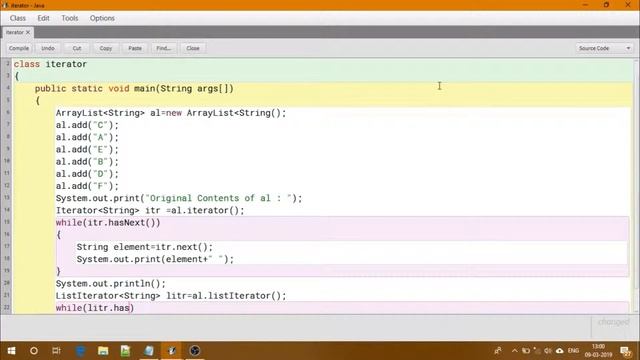Open the notepad-style taskbar icon
This screenshot has height=360, width=640.
coord(149,351)
